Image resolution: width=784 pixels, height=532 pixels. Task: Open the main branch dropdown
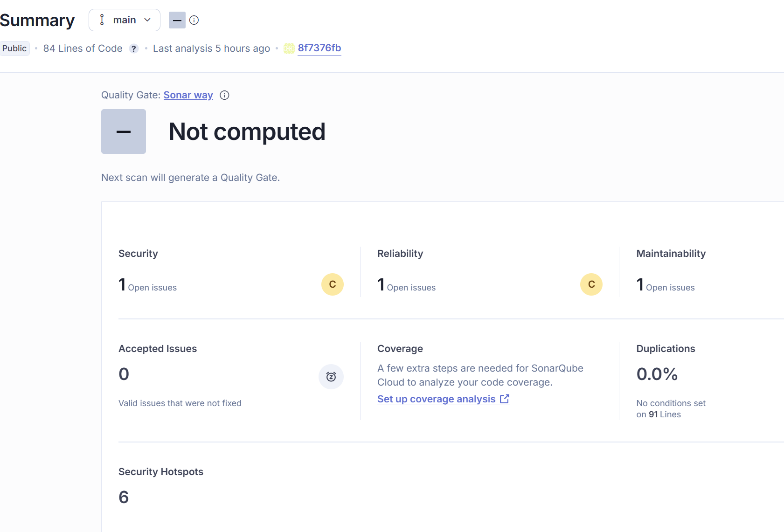pos(125,20)
